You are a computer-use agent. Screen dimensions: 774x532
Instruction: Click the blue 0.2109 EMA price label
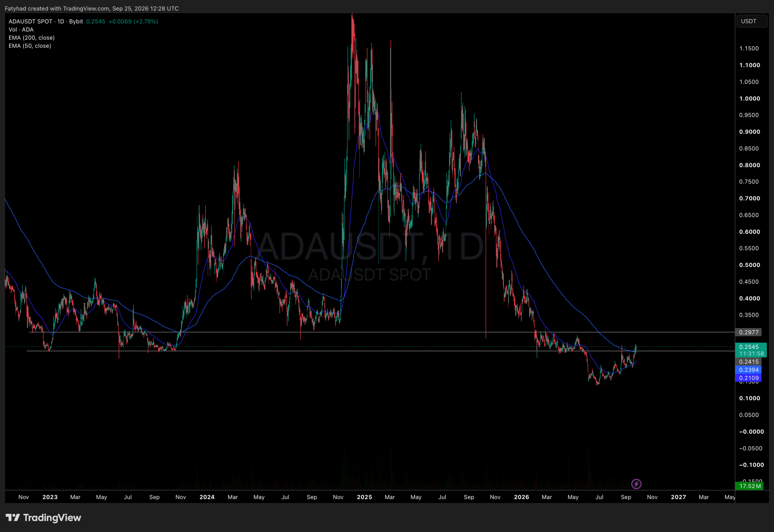[x=748, y=378]
